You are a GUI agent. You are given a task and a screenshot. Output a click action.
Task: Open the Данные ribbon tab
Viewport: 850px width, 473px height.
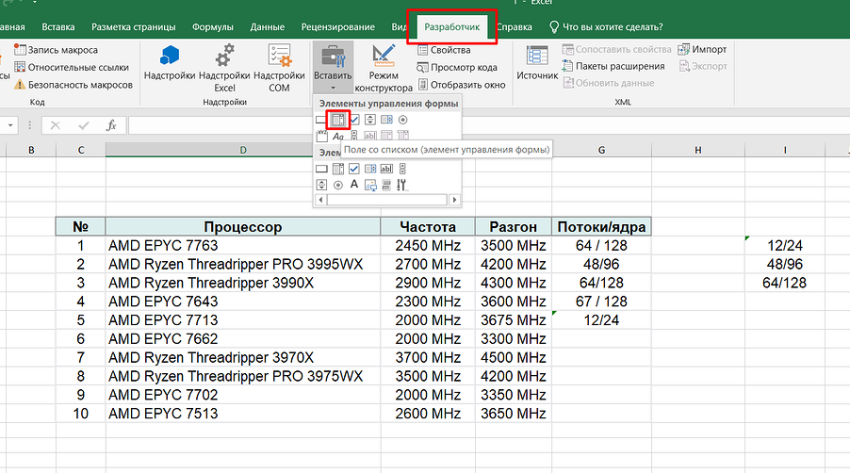[267, 27]
